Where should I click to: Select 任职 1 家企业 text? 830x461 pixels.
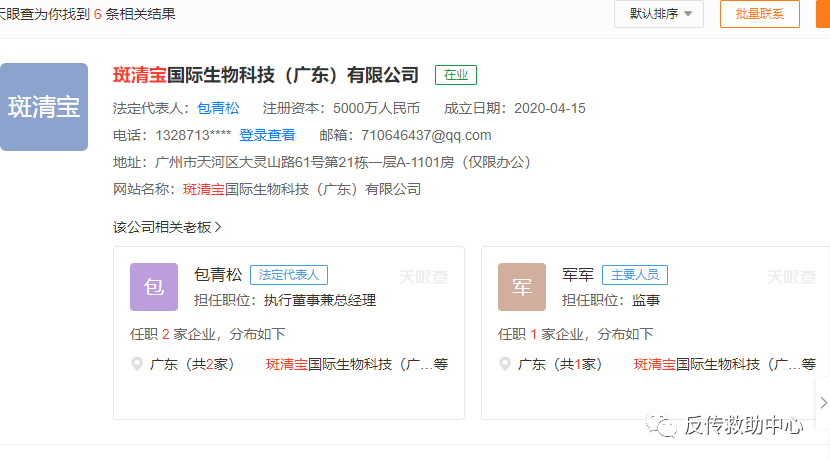pos(541,334)
